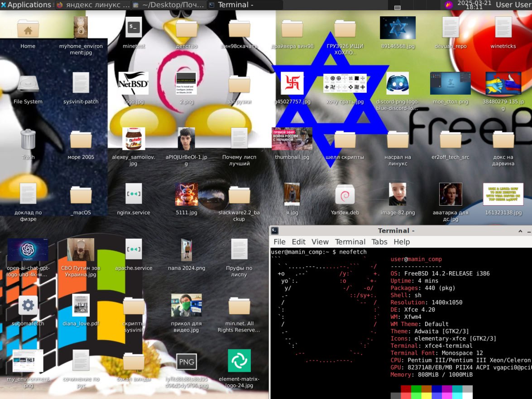
Task: Open the скрипты sysvinit folder
Action: click(134, 306)
